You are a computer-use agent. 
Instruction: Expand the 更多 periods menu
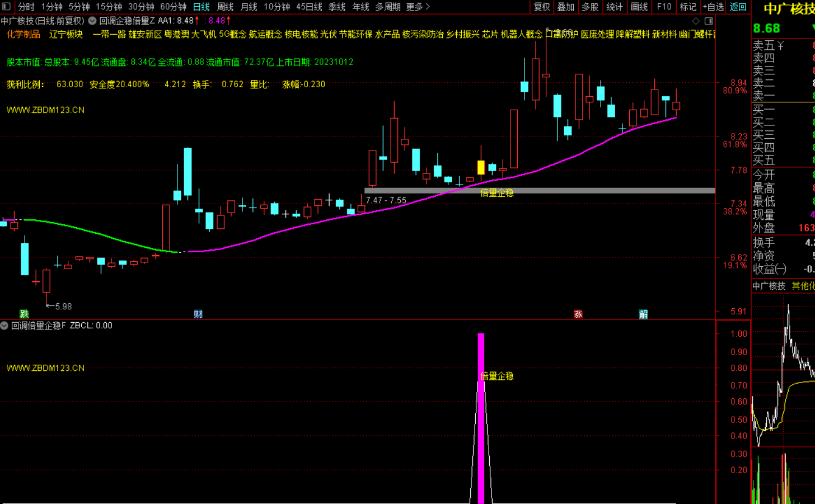click(x=418, y=7)
